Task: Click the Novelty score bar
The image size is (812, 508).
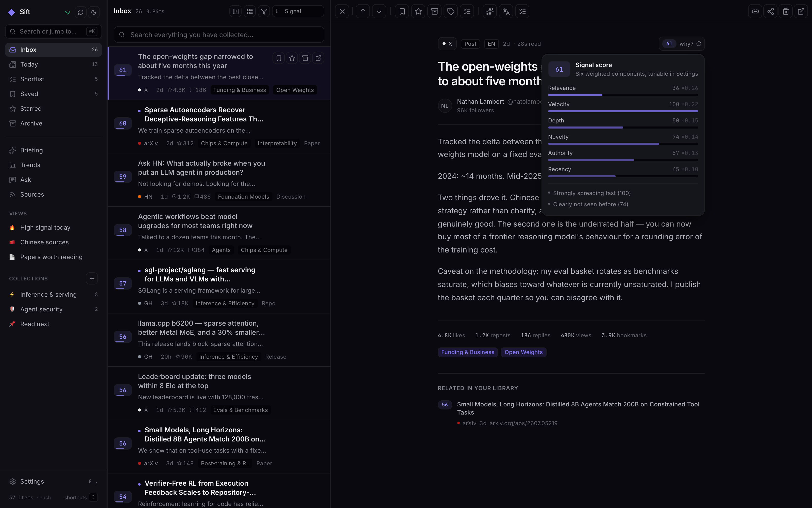Action: (623, 144)
